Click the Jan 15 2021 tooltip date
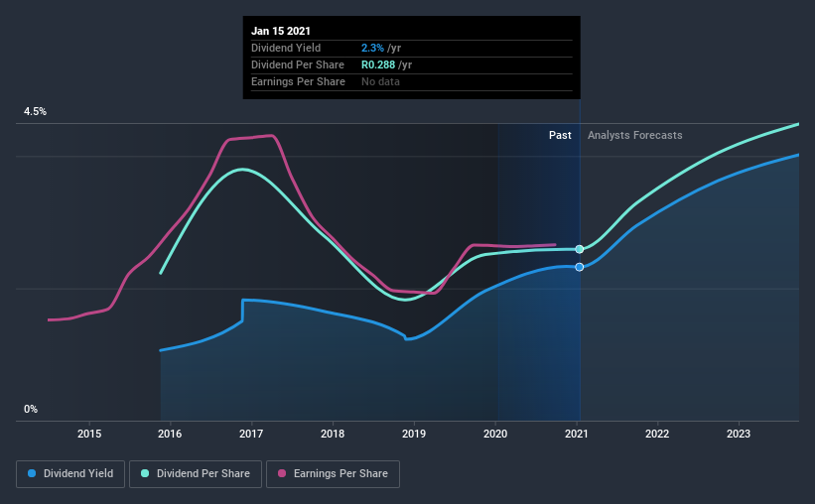This screenshot has width=815, height=504. tap(281, 31)
